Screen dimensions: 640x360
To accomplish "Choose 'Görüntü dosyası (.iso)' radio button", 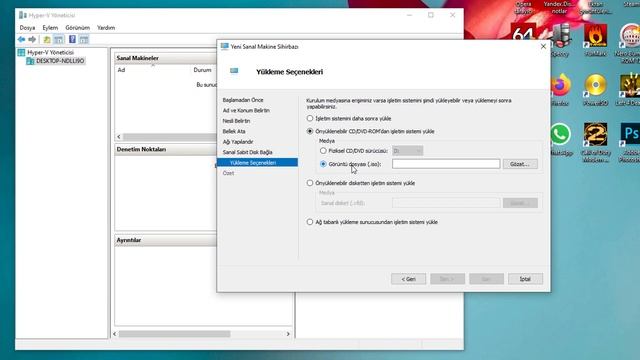I will pos(323,164).
